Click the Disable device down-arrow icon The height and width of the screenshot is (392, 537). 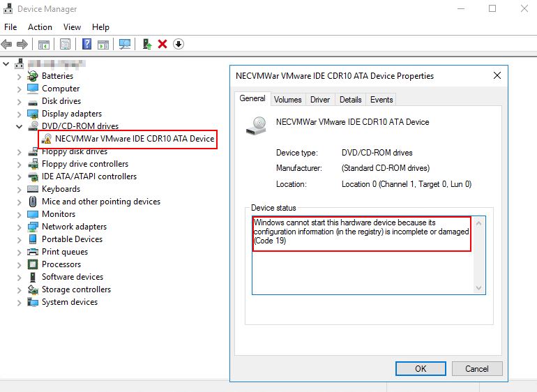tap(178, 44)
